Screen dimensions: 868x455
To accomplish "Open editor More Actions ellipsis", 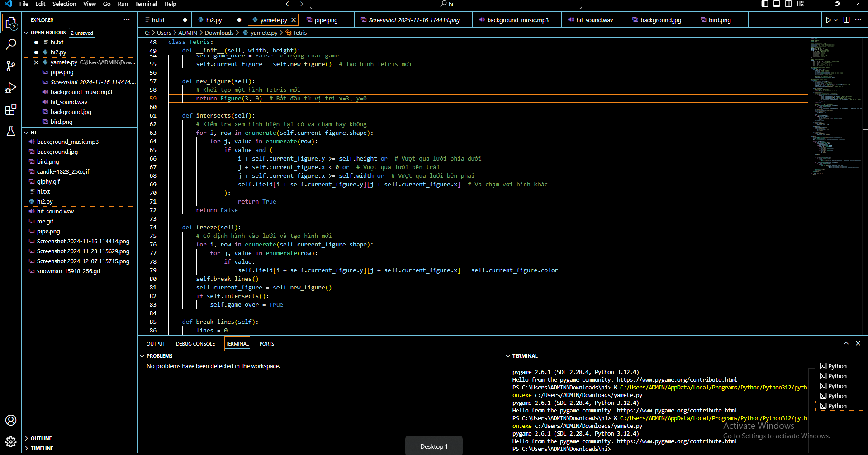I will pyautogui.click(x=858, y=20).
